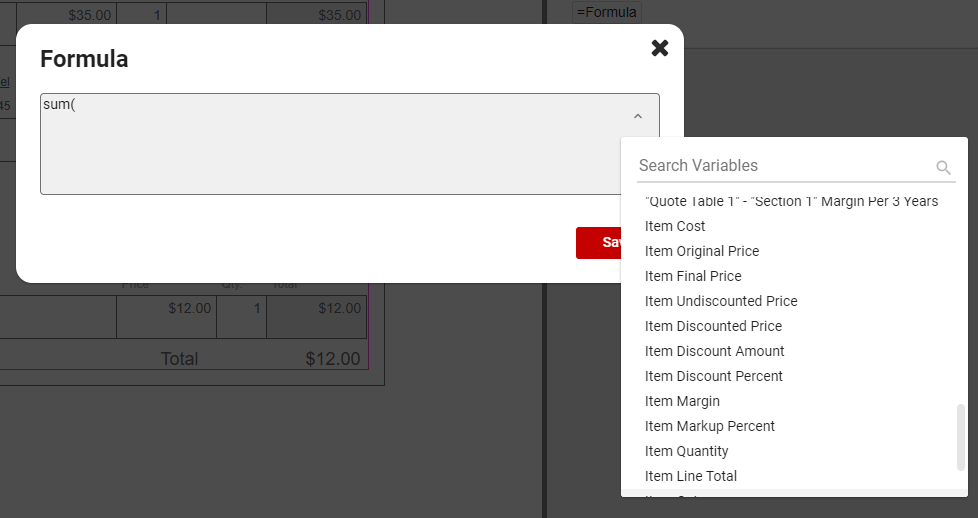978x518 pixels.
Task: Click the red Save button
Action: pos(599,243)
